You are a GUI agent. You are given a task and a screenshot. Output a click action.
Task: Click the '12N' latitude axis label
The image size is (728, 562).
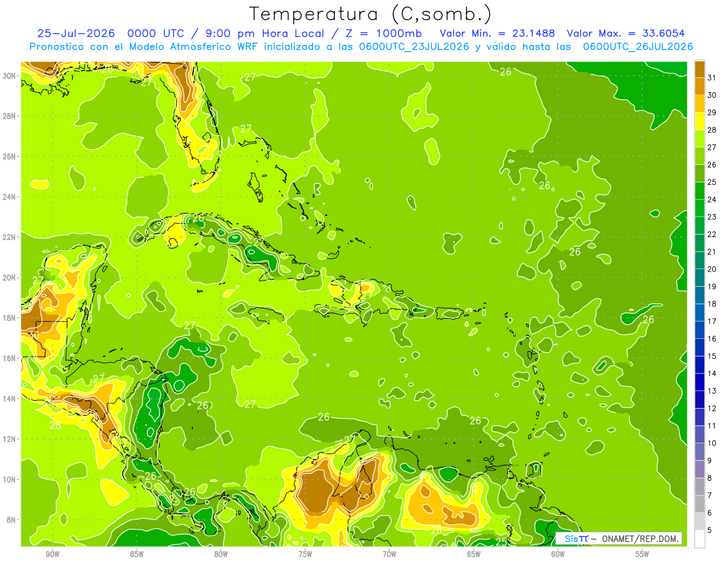pyautogui.click(x=9, y=439)
